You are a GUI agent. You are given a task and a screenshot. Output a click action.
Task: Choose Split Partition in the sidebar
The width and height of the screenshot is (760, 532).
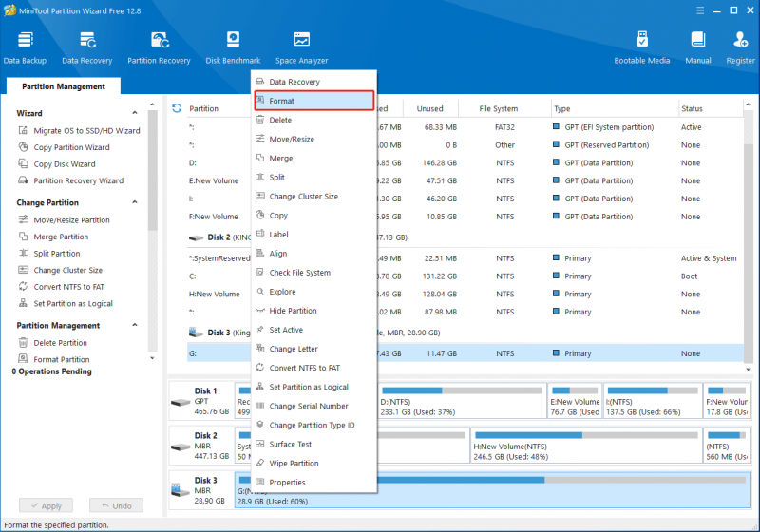click(x=49, y=254)
